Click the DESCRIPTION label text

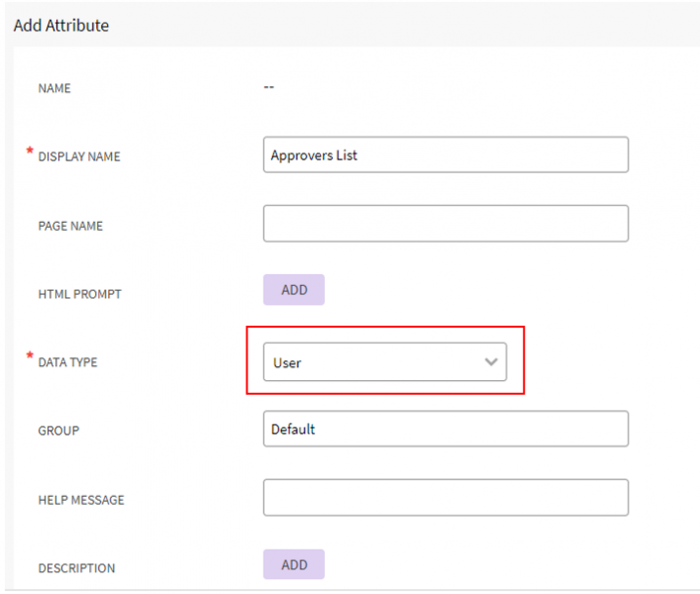(76, 568)
